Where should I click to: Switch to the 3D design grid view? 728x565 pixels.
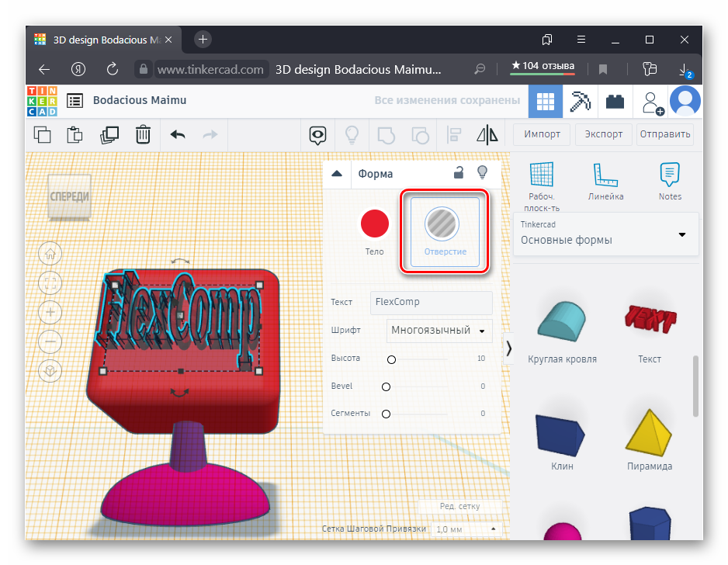tap(546, 101)
